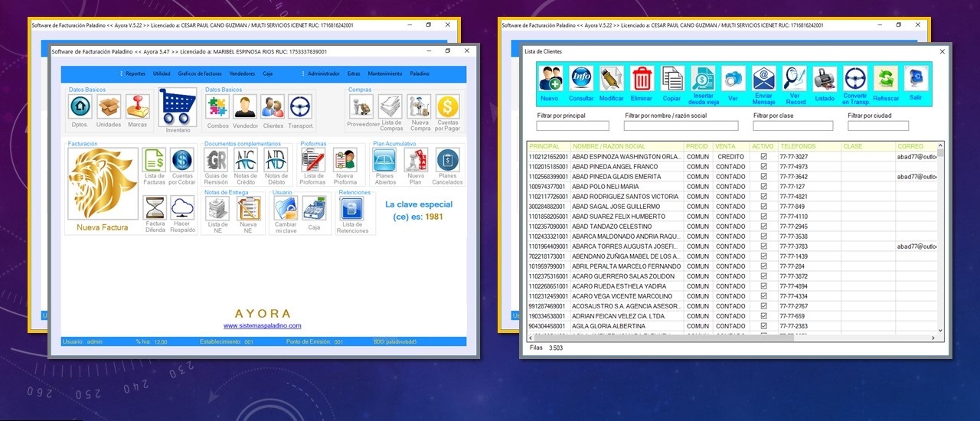
Task: Open Lista de Facturas
Action: [x=155, y=162]
